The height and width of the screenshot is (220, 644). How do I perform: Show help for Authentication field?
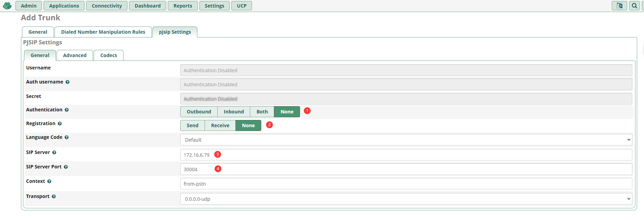[67, 110]
